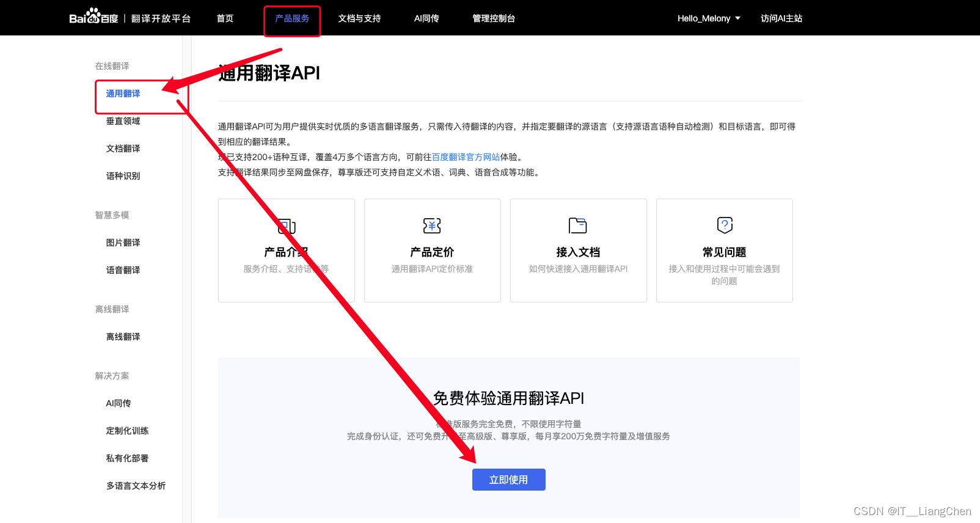Image resolution: width=980 pixels, height=523 pixels.
Task: Click 如何快速接入通用翻译API subtitle text
Action: [578, 269]
